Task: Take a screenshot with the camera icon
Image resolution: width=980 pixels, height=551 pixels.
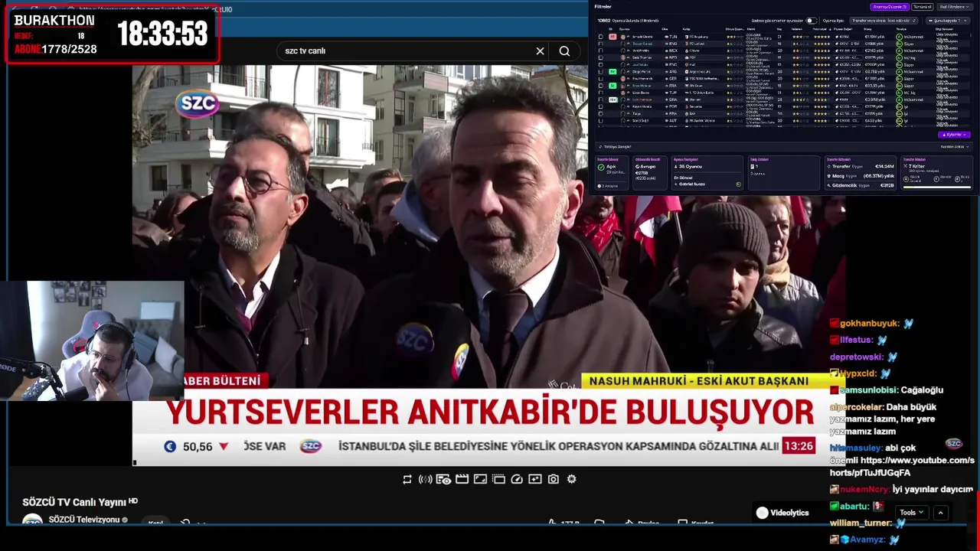Action: pyautogui.click(x=554, y=479)
